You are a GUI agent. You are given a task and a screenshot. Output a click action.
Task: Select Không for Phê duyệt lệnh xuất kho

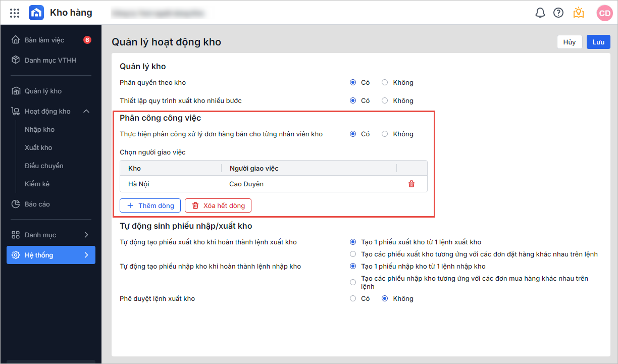(x=385, y=298)
